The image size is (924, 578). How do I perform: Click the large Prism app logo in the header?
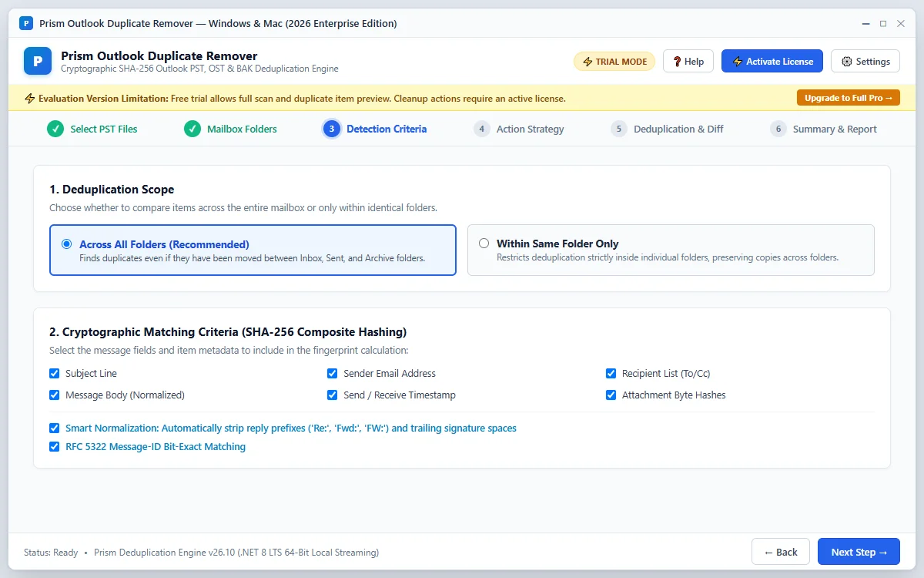38,61
